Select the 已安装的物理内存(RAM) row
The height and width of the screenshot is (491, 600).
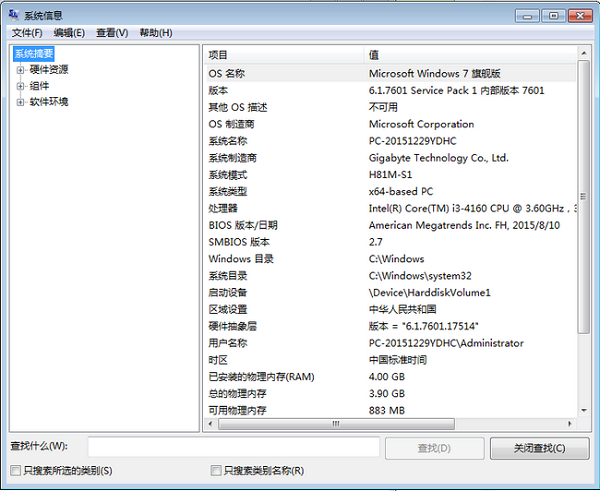click(x=391, y=377)
